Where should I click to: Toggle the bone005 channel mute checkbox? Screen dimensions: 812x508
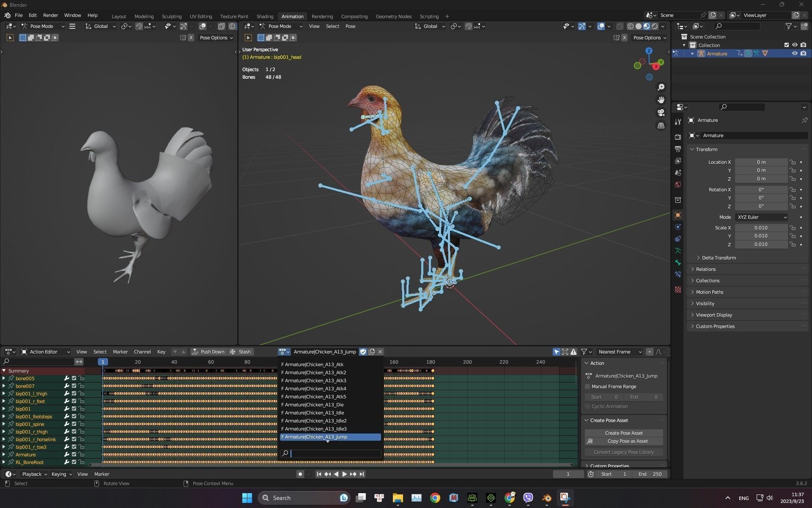click(x=74, y=378)
